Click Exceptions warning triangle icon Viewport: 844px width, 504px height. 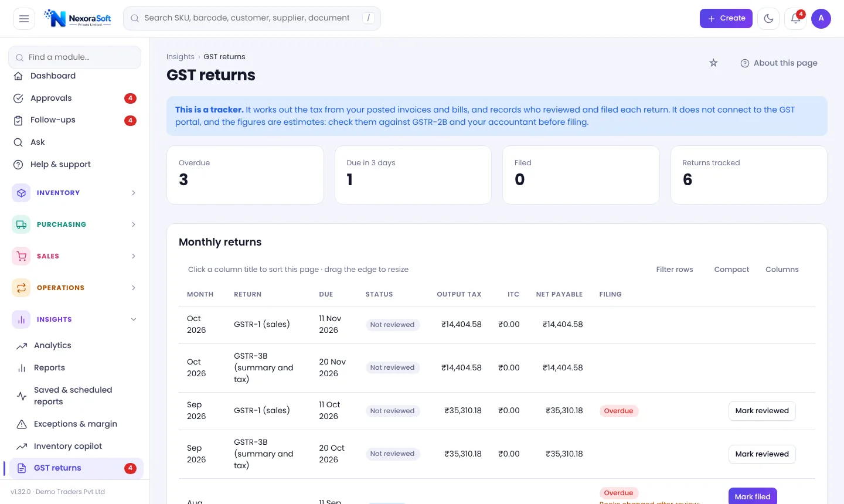click(22, 424)
